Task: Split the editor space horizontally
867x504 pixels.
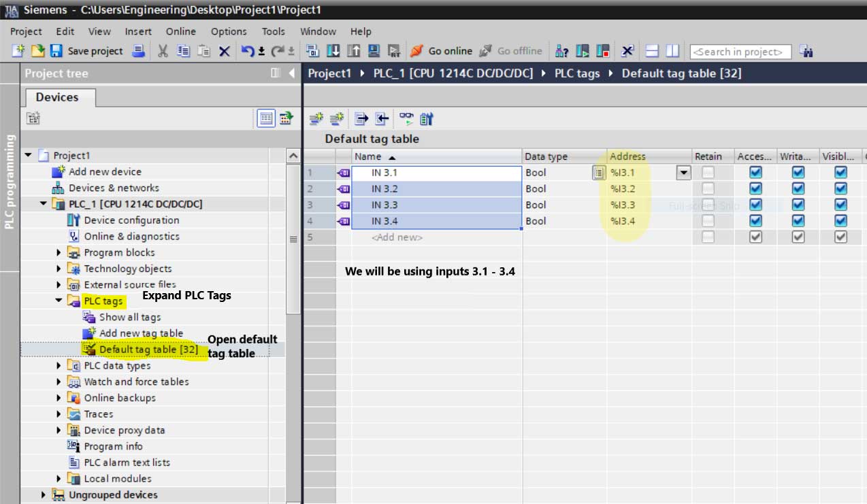Action: coord(652,51)
